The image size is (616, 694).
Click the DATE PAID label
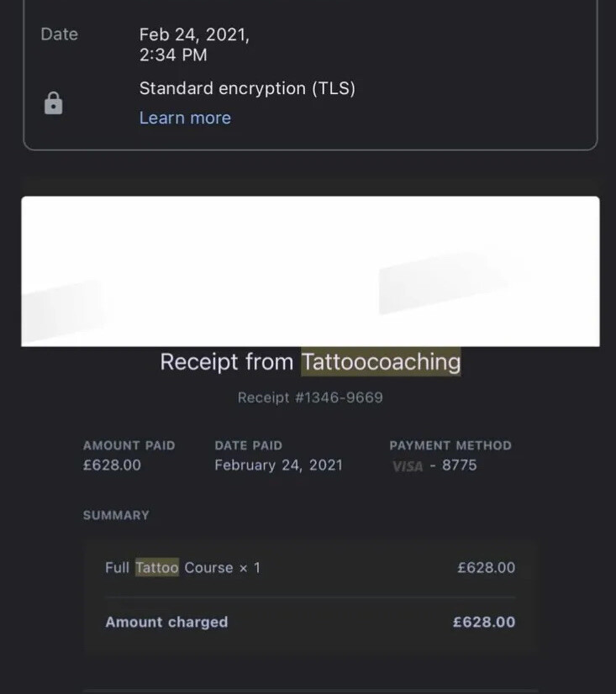click(248, 445)
